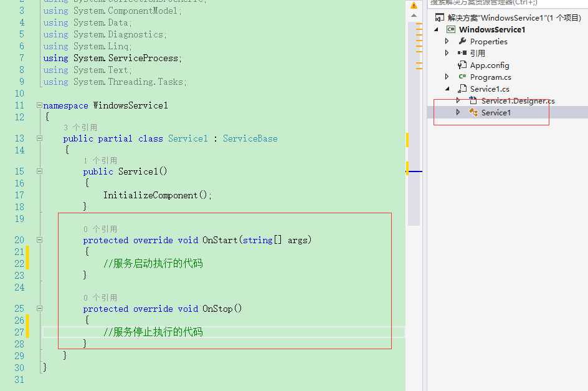
Task: Click the '1 个引用' CodeLens above Service1()
Action: coord(100,160)
